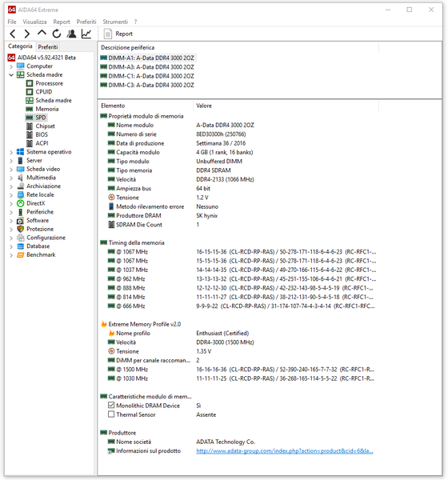Click the DirectX Xbox icon

(20, 203)
